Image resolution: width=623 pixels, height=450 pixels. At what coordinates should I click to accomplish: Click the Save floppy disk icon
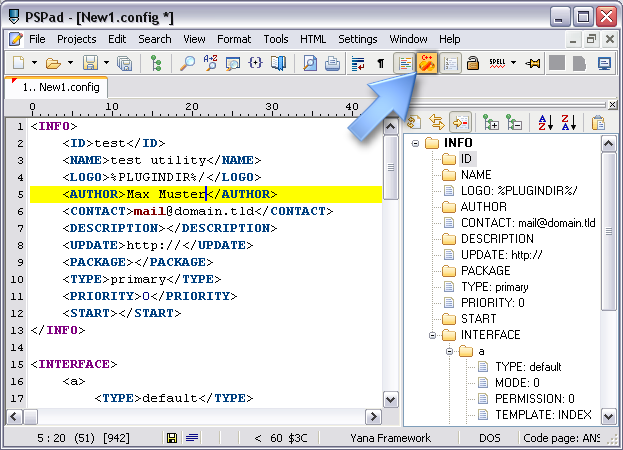(x=90, y=63)
